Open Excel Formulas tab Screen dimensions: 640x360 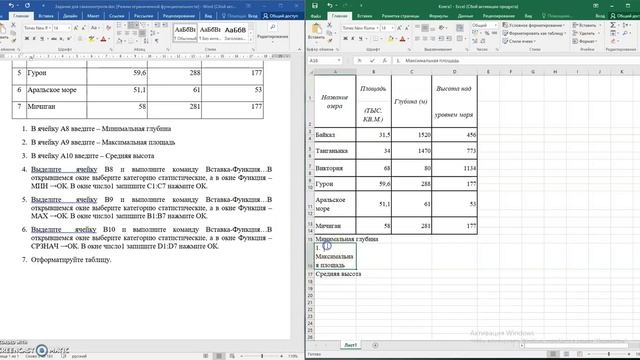(438, 16)
